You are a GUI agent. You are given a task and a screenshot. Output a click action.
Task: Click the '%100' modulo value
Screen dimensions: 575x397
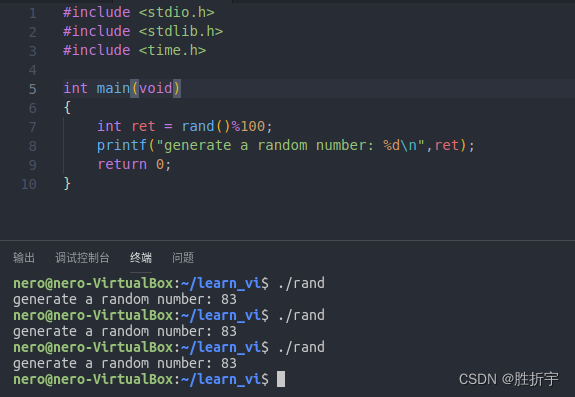[248, 126]
